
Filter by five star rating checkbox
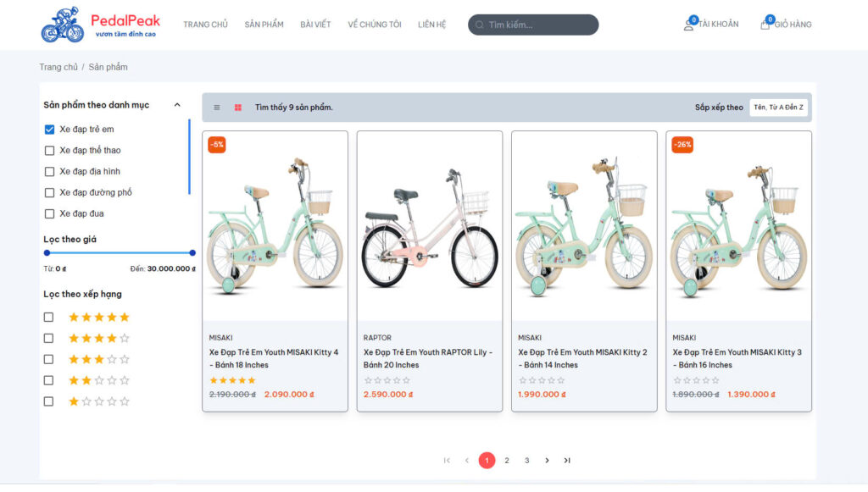pyautogui.click(x=48, y=318)
